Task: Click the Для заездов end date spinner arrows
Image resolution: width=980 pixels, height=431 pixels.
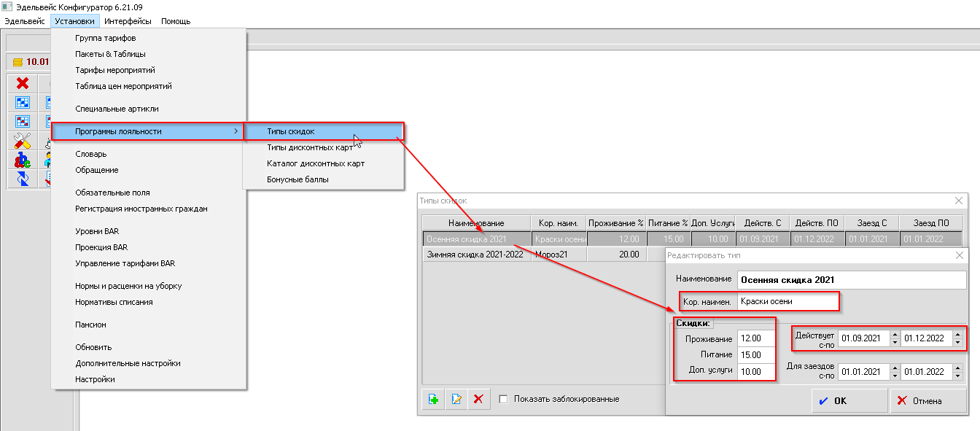Action: (957, 371)
